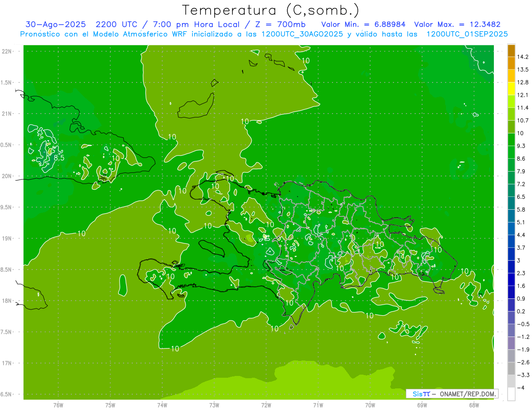Click the '6.5' color bar label

pos(521,196)
